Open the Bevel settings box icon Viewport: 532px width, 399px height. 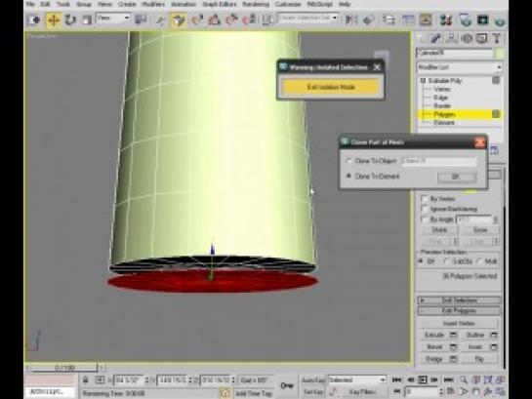[453, 347]
